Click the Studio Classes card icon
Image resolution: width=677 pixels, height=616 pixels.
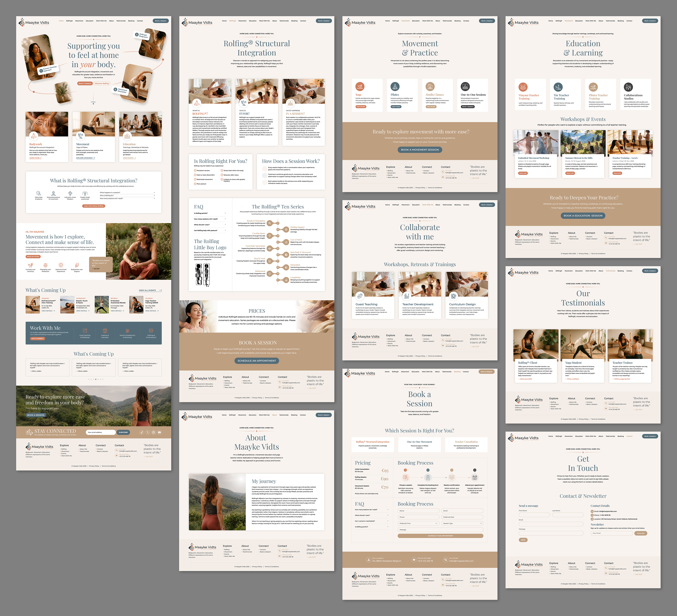tap(430, 86)
